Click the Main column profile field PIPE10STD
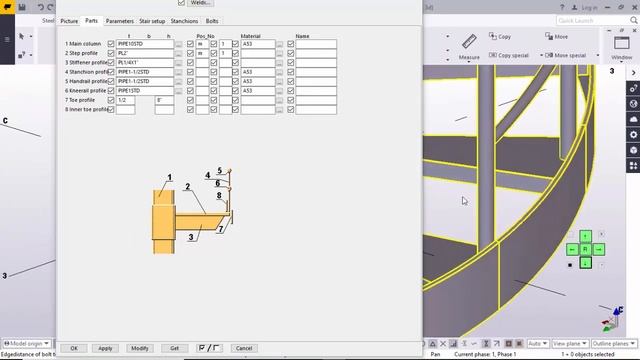Image resolution: width=640 pixels, height=360 pixels. click(145, 44)
